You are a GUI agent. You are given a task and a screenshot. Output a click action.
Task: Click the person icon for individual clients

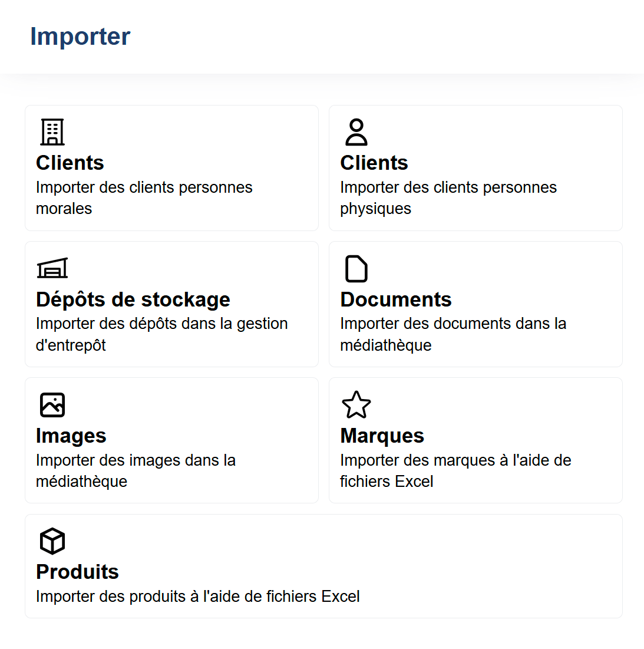pyautogui.click(x=356, y=132)
